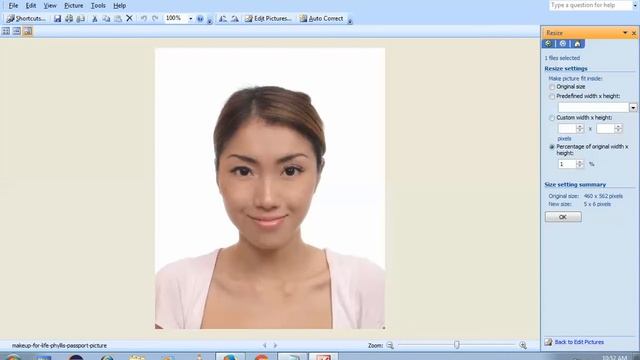Click the custom height input field
The height and width of the screenshot is (360, 640).
605,129
